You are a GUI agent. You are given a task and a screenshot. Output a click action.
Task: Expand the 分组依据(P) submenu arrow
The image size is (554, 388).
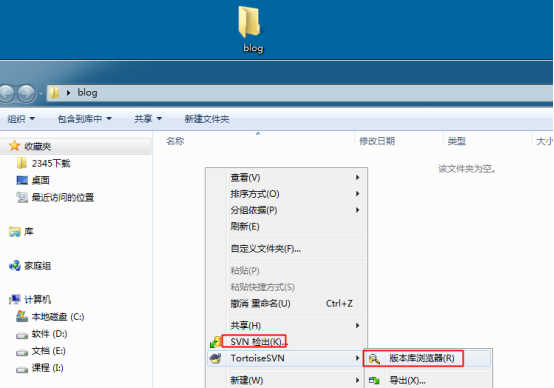point(358,210)
